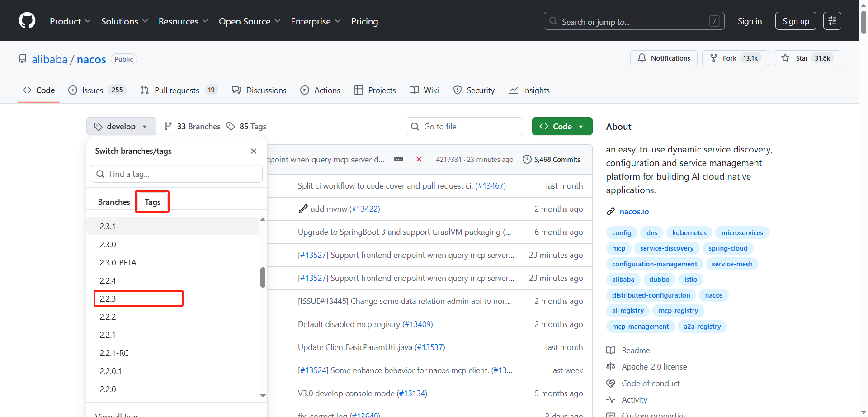The width and height of the screenshot is (868, 417).
Task: Open pull request #13422 link
Action: pos(365,209)
